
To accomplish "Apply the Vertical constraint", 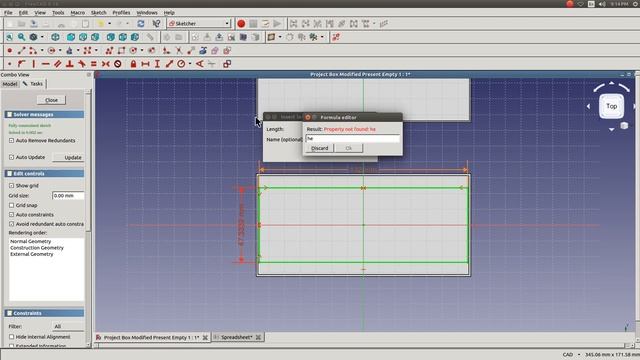I will tap(33, 64).
